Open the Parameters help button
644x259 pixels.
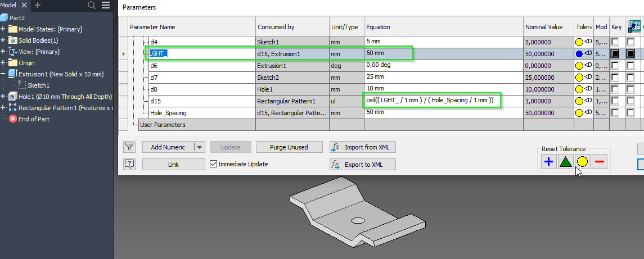(x=129, y=164)
